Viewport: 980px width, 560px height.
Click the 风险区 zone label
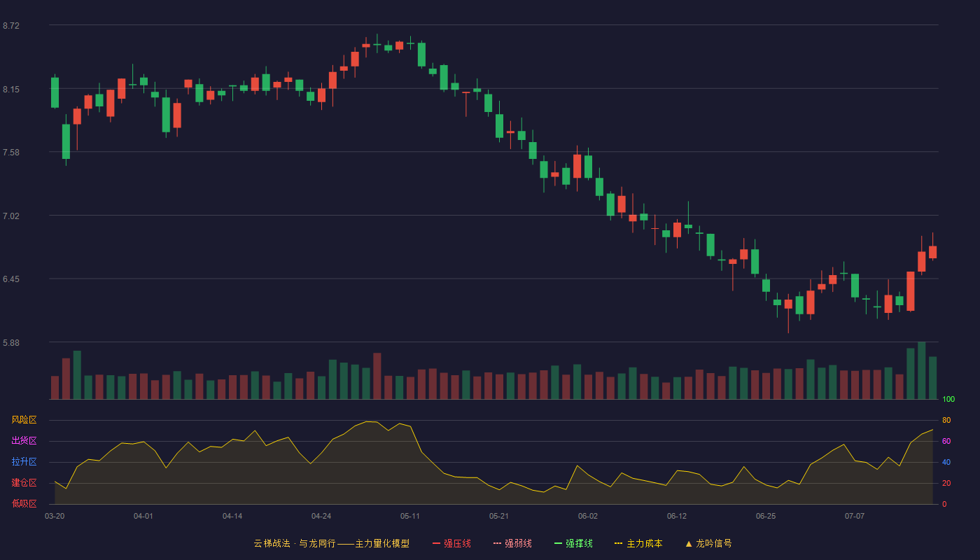point(24,420)
